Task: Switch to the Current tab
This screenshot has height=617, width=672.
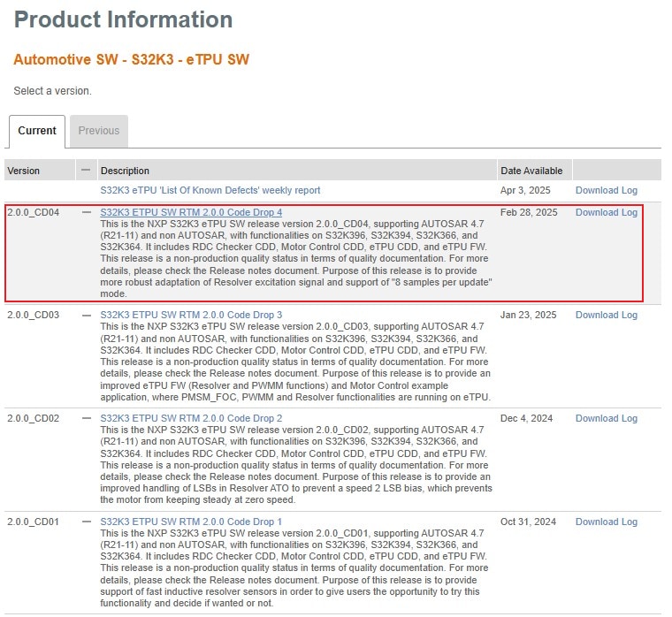Action: tap(37, 131)
